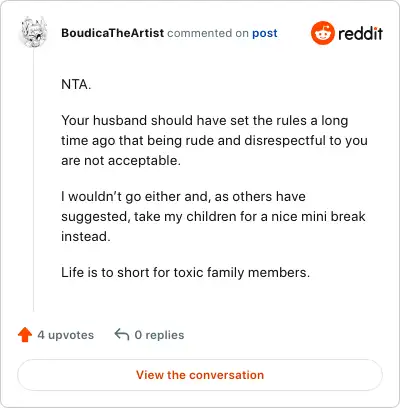This screenshot has height=408, width=400.
Task: Click the paragraph starting "I wouldn't go either"
Action: (x=213, y=216)
